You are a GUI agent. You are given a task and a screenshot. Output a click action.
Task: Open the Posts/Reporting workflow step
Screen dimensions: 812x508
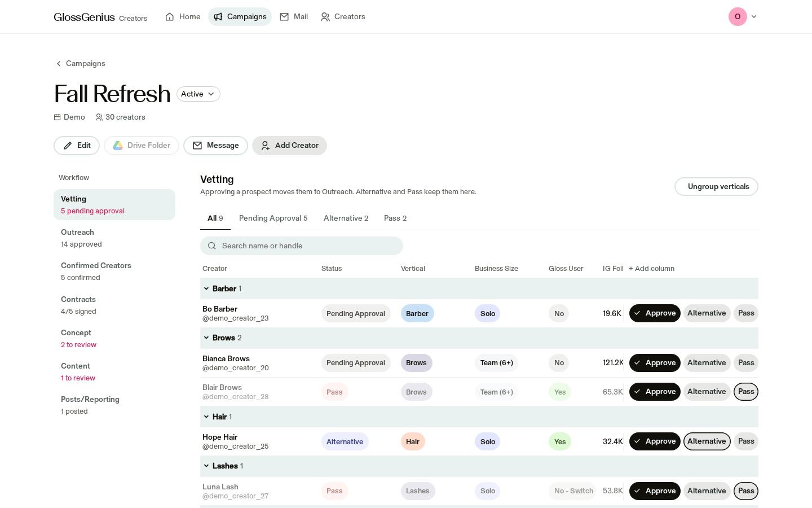(114, 405)
